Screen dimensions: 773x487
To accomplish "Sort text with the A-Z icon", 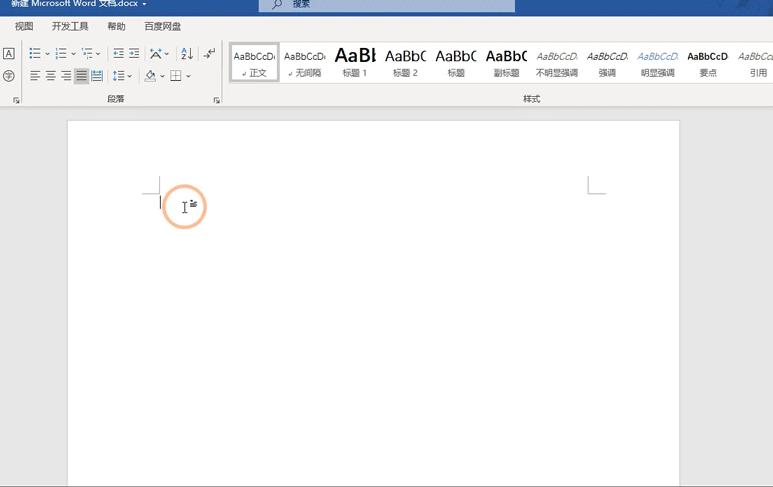I will tap(186, 54).
